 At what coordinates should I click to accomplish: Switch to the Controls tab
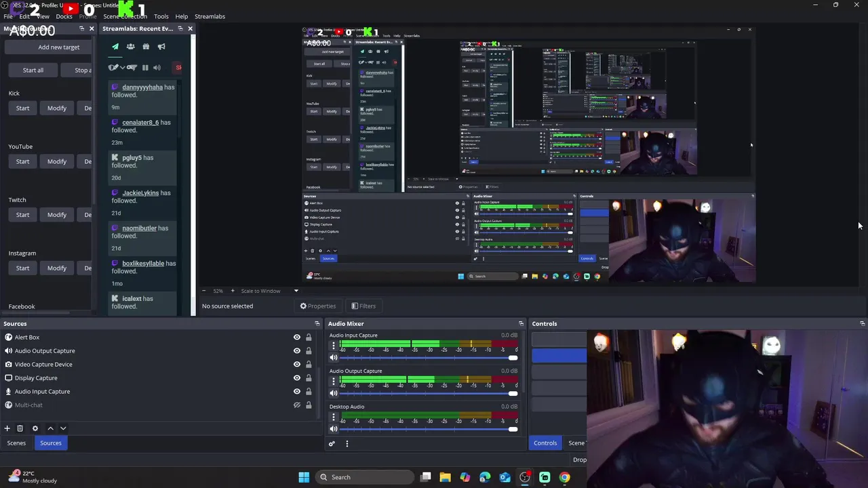pyautogui.click(x=545, y=443)
